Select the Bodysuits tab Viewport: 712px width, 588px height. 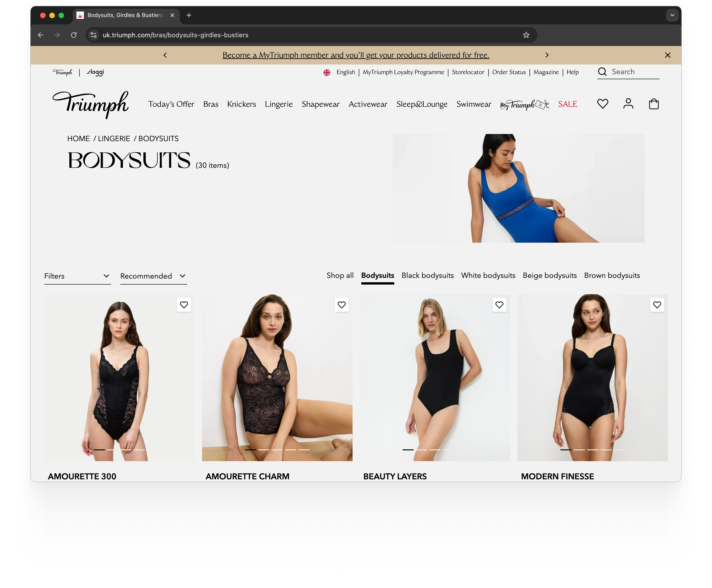pyautogui.click(x=378, y=276)
